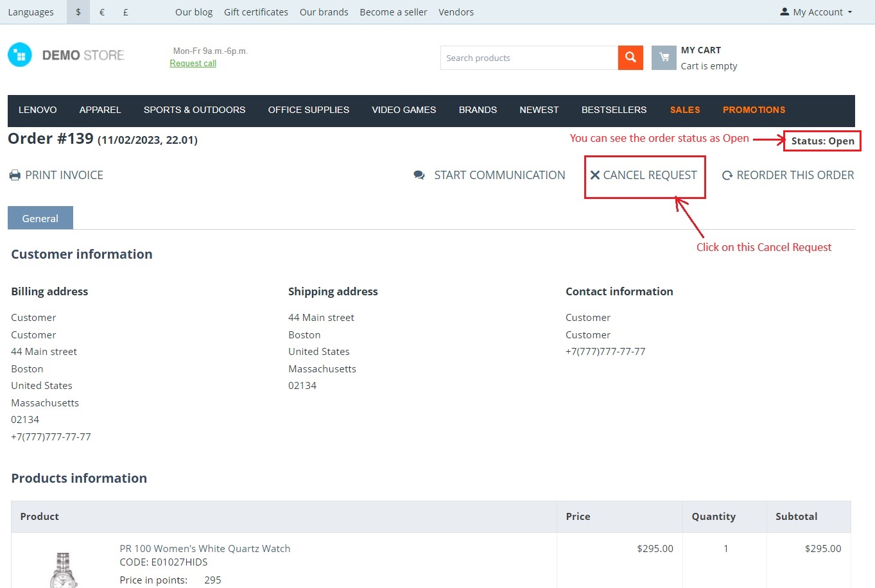Click the Shipping address heading
This screenshot has width=875, height=588.
[x=333, y=291]
